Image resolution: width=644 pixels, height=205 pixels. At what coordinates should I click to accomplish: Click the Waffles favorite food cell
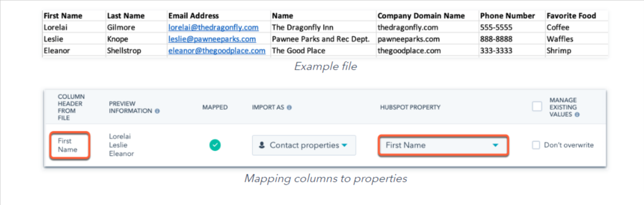(577, 40)
